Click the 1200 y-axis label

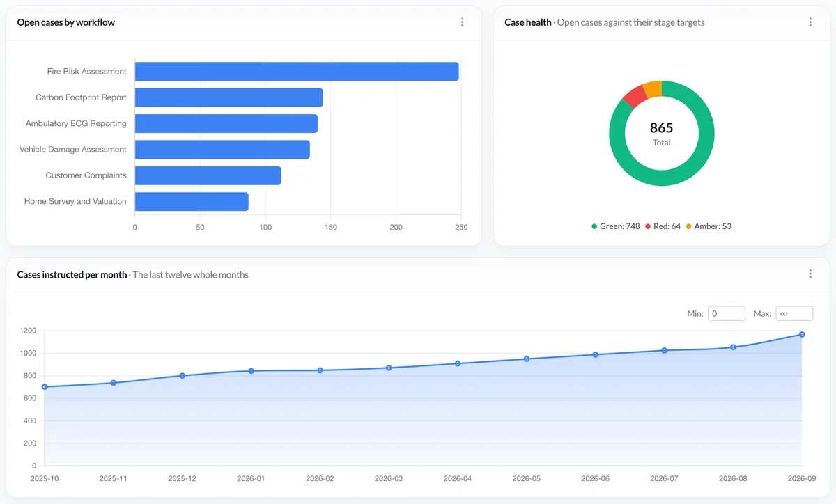(x=28, y=331)
